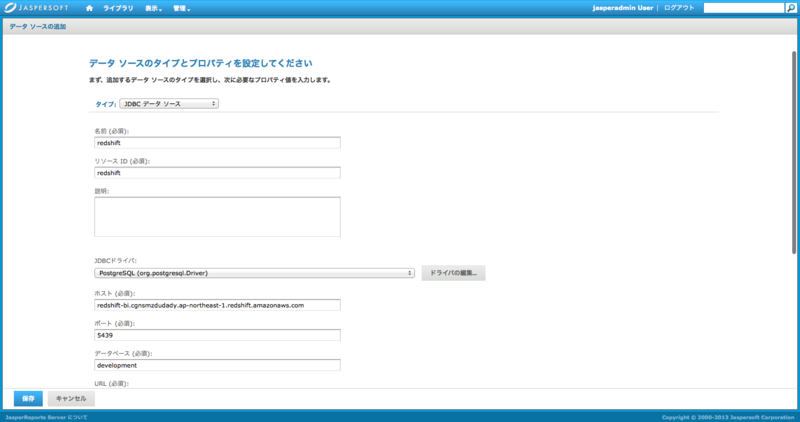Go to the Home icon in top bar
800x422 pixels.
pos(90,8)
